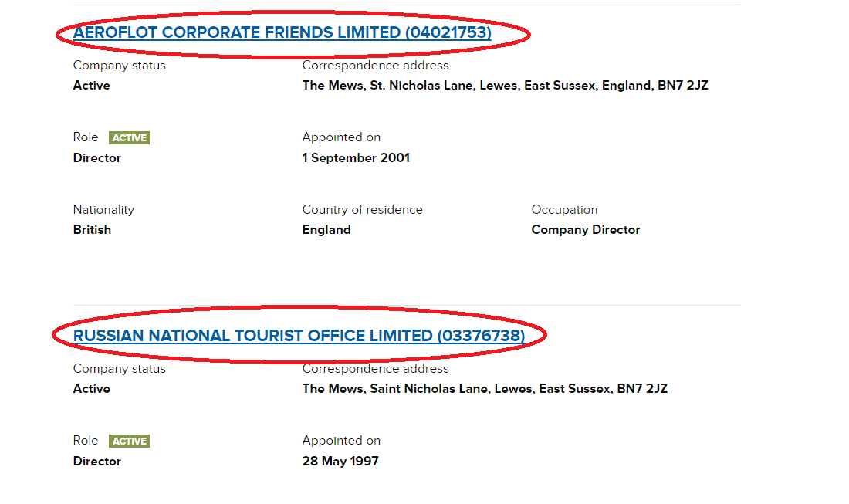Image resolution: width=849 pixels, height=504 pixels.
Task: Click the Nationality label
Action: [103, 210]
